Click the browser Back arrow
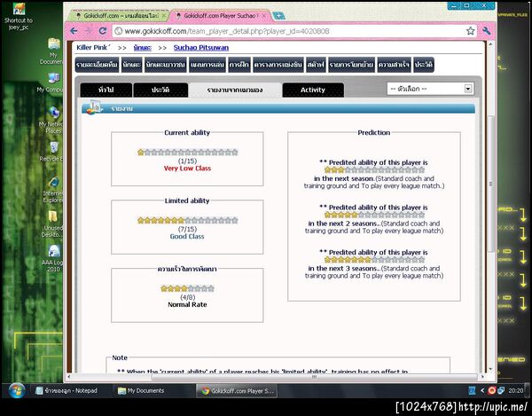This screenshot has height=416, width=532. [74, 31]
